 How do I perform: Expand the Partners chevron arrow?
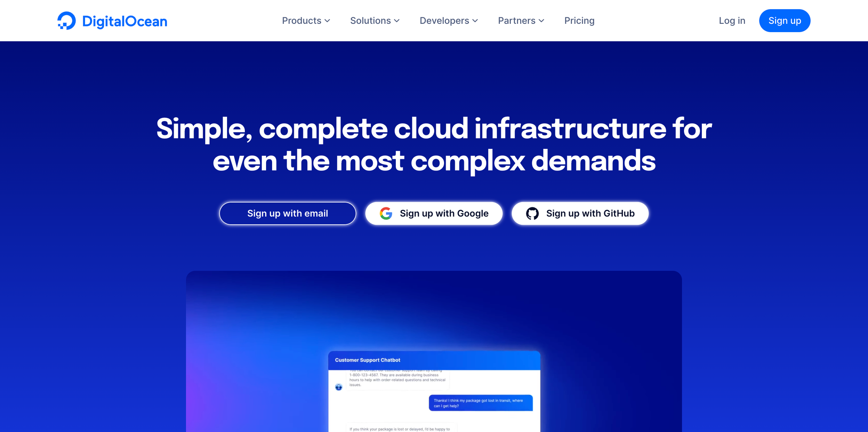point(541,21)
